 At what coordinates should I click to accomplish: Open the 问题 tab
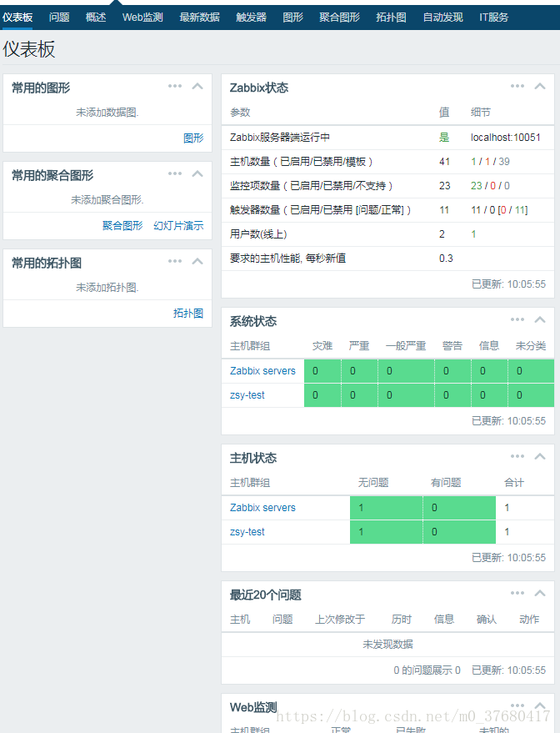click(59, 18)
